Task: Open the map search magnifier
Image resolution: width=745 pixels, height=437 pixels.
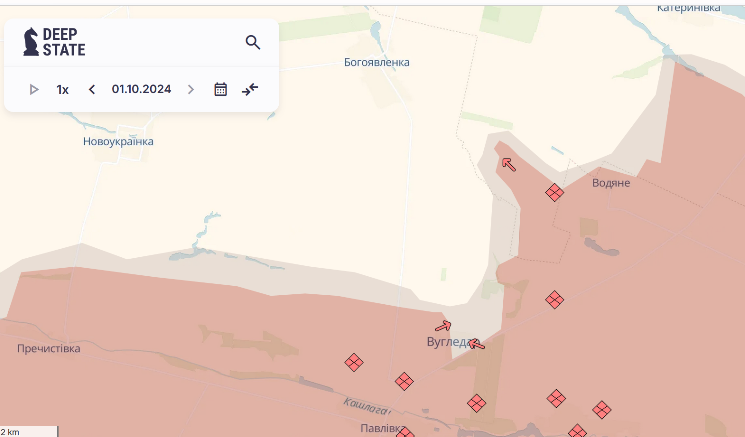Action: pyautogui.click(x=253, y=42)
